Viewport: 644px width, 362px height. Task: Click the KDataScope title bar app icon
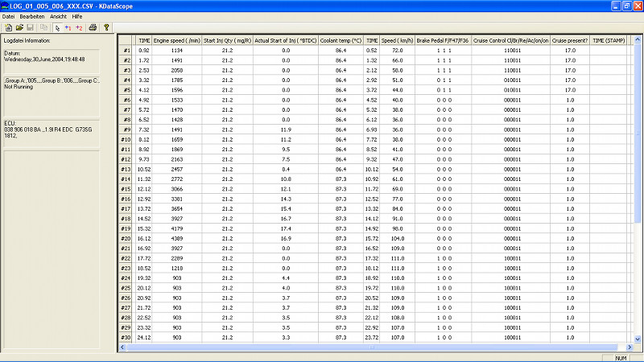[x=5, y=6]
